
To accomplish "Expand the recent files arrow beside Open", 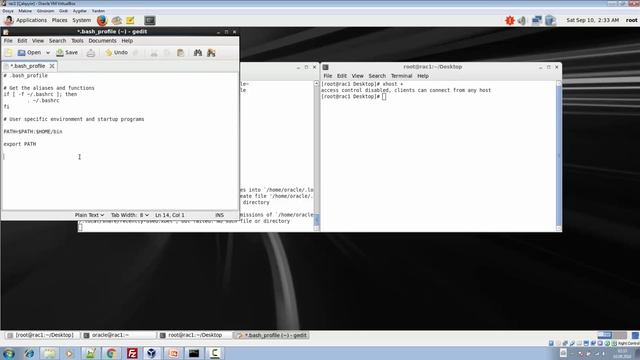I will coord(48,53).
